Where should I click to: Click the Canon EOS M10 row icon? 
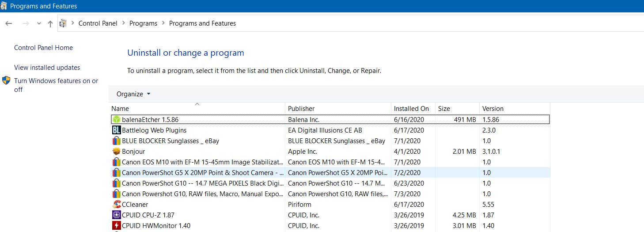tap(117, 162)
